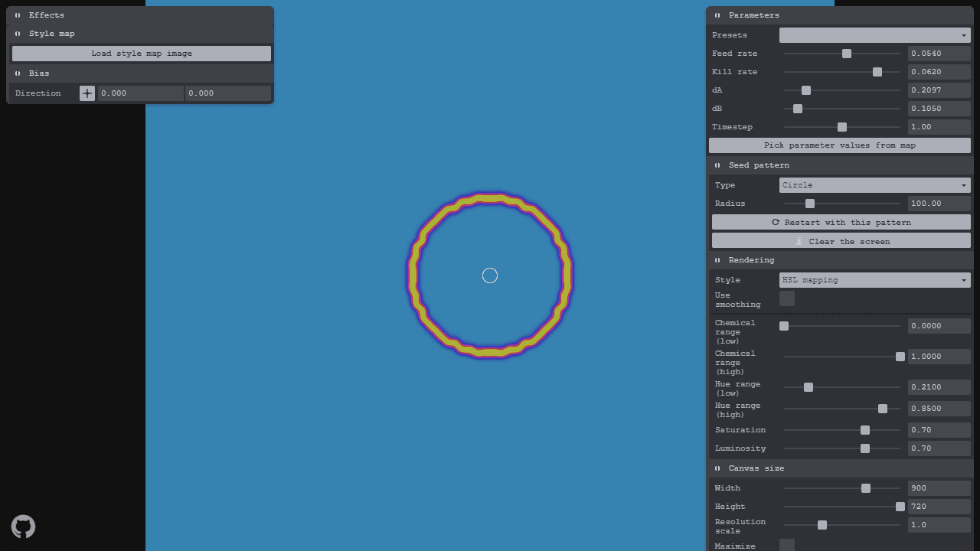This screenshot has width=980, height=551.
Task: Click the Hue range low field 0.2100
Action: click(x=939, y=387)
